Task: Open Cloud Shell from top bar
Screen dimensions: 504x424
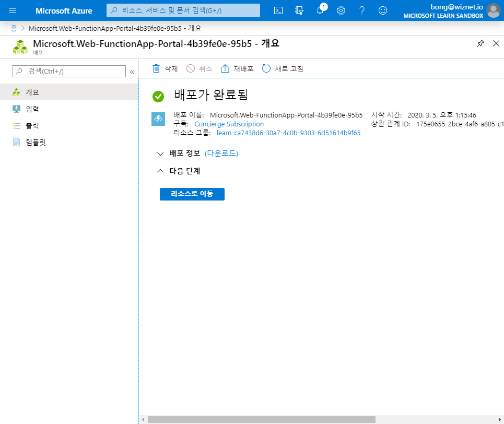Action: tap(278, 10)
